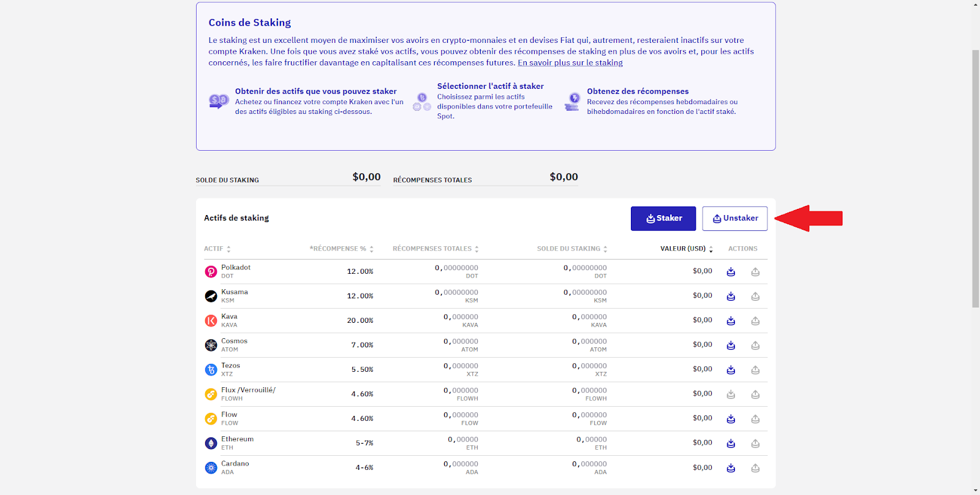Click the Tezos stake icon
Image resolution: width=980 pixels, height=495 pixels.
coord(731,369)
